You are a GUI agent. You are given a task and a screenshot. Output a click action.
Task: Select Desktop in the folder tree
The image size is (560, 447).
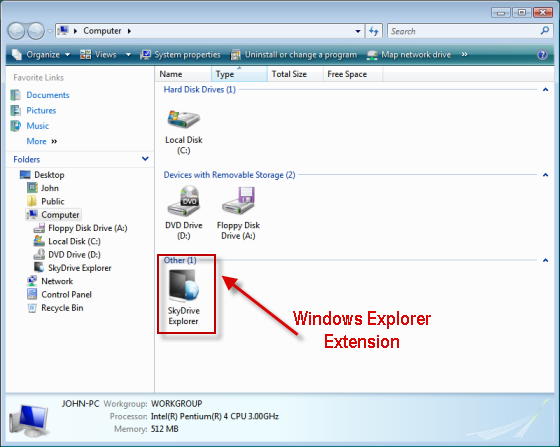click(42, 175)
